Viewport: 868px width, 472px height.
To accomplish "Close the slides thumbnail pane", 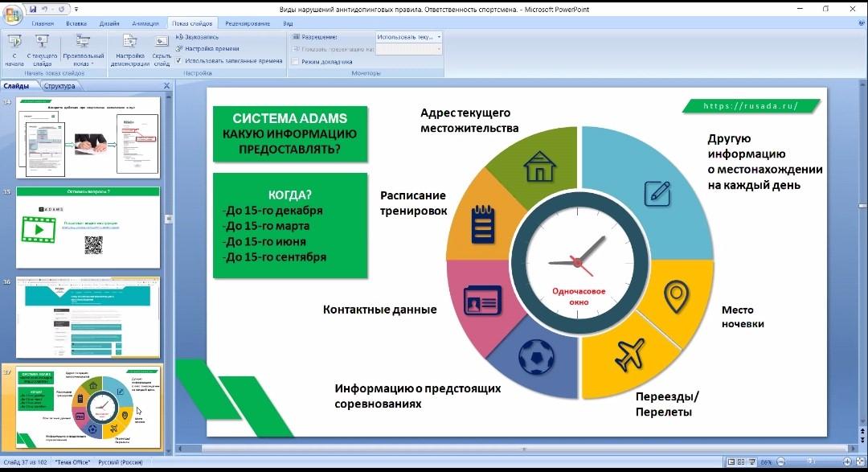I will coord(166,86).
